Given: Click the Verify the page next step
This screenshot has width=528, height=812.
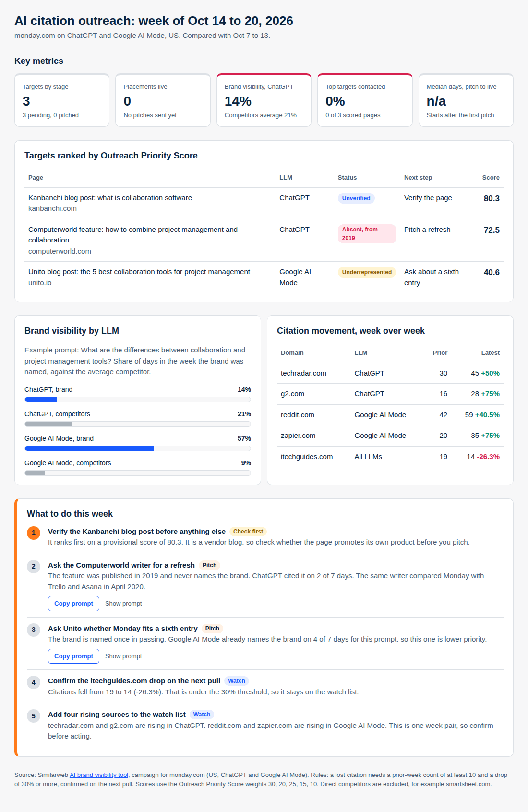Looking at the screenshot, I should point(428,198).
